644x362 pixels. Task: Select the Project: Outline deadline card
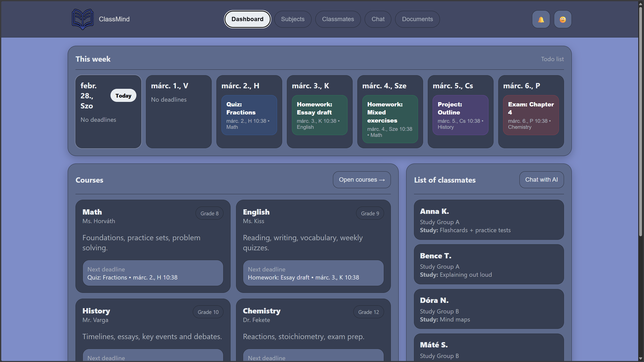tap(460, 115)
